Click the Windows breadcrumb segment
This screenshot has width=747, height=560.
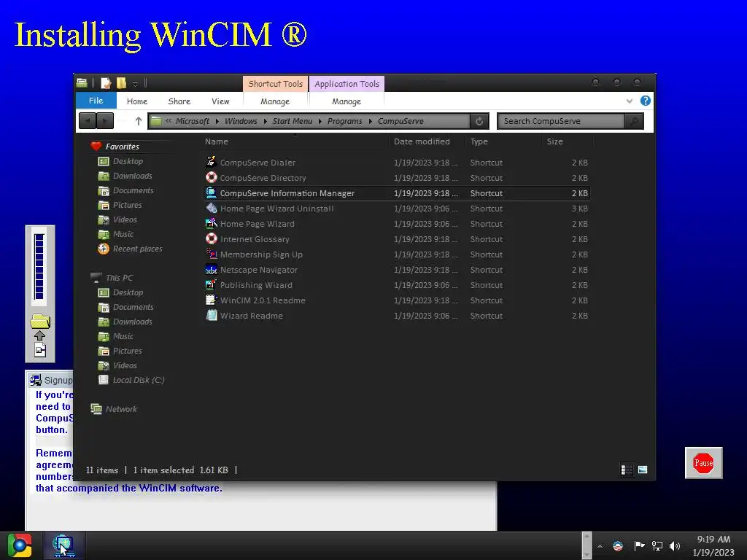241,122
